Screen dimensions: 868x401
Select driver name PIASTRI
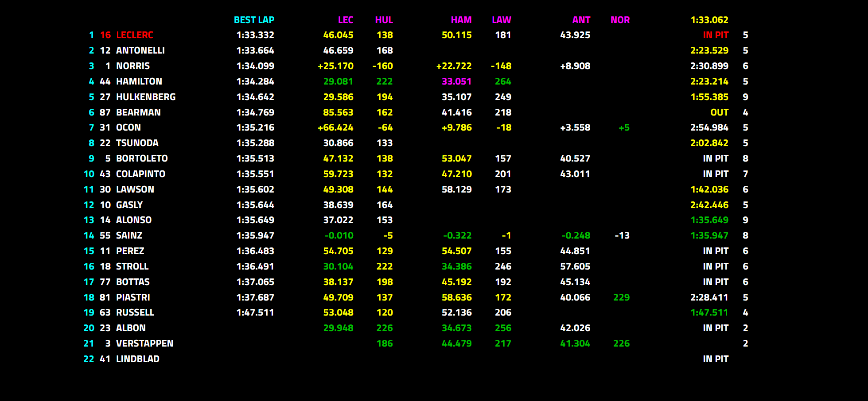point(133,297)
